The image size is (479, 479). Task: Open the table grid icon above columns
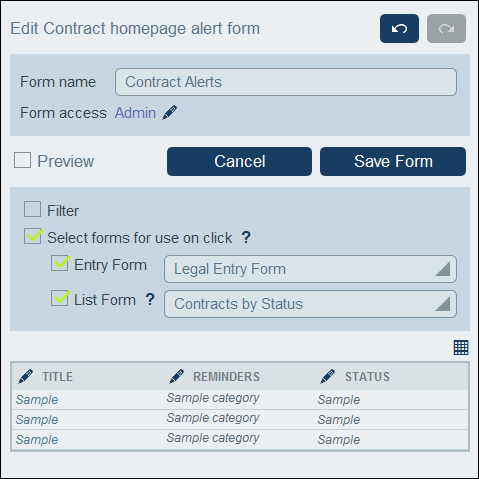point(461,348)
